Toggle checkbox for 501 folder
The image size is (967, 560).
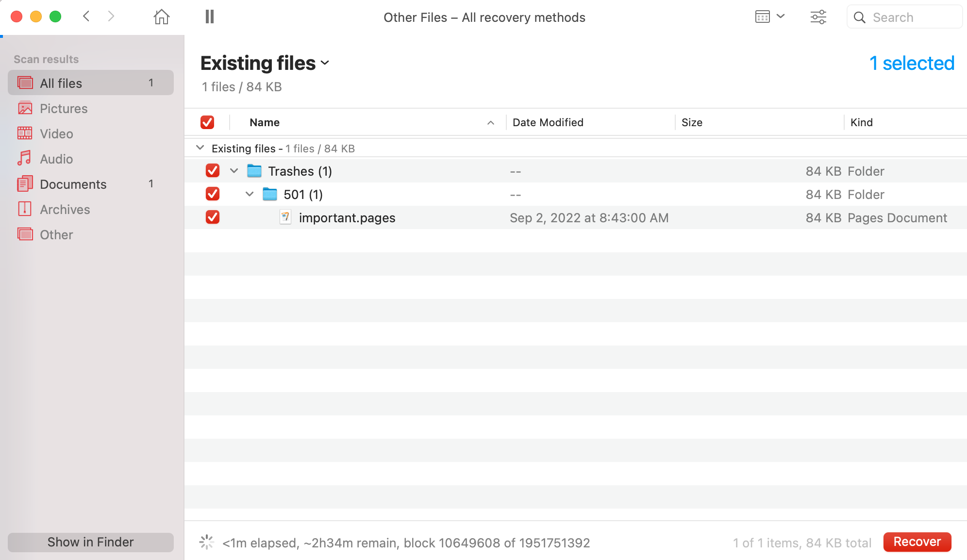(x=213, y=194)
